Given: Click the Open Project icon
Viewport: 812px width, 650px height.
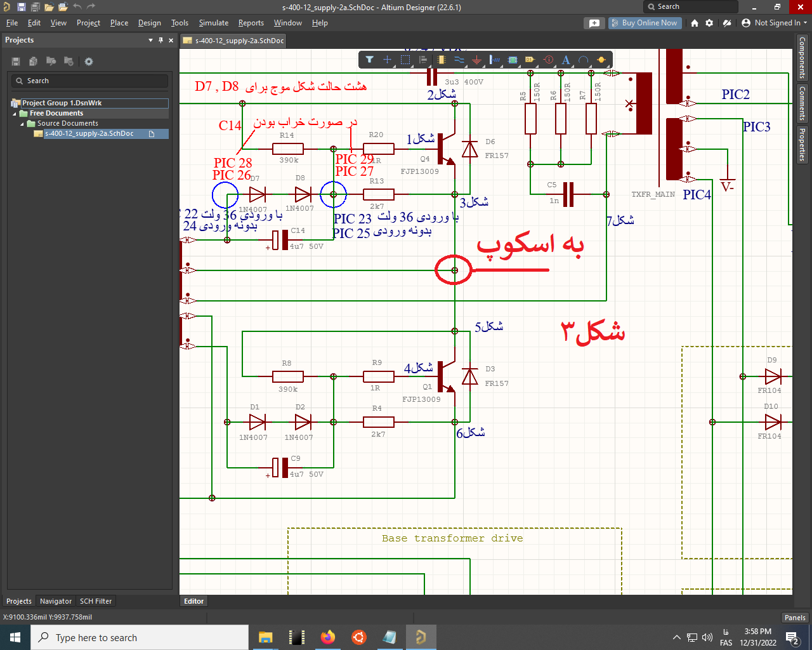Looking at the screenshot, I should coord(63,7).
